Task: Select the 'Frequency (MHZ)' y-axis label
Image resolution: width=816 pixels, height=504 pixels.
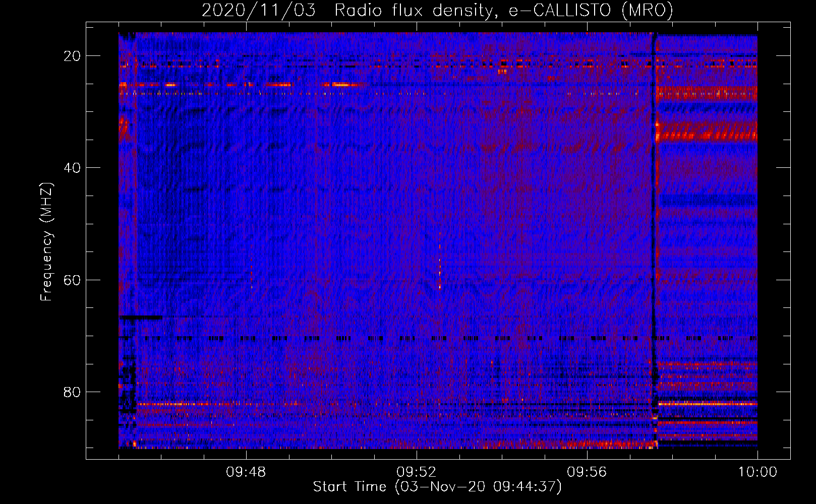Action: tap(46, 242)
